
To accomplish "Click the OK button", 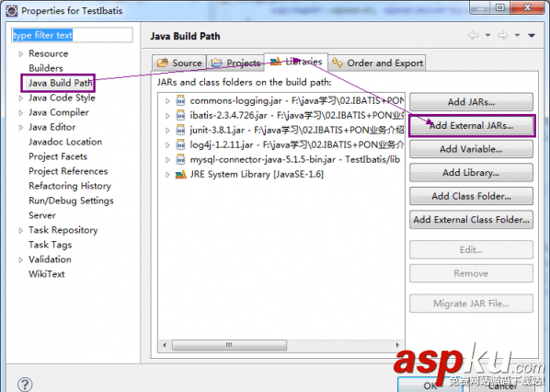I will click(x=430, y=386).
